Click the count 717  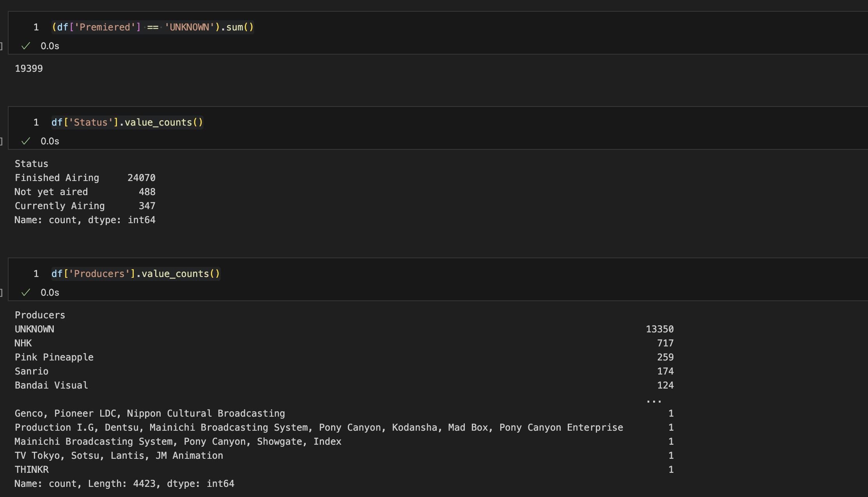tap(665, 343)
